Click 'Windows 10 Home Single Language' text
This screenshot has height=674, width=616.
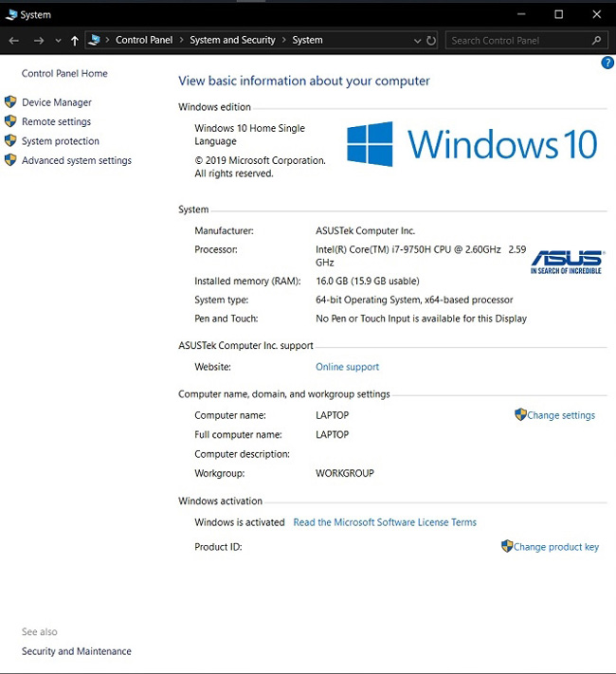coord(250,135)
